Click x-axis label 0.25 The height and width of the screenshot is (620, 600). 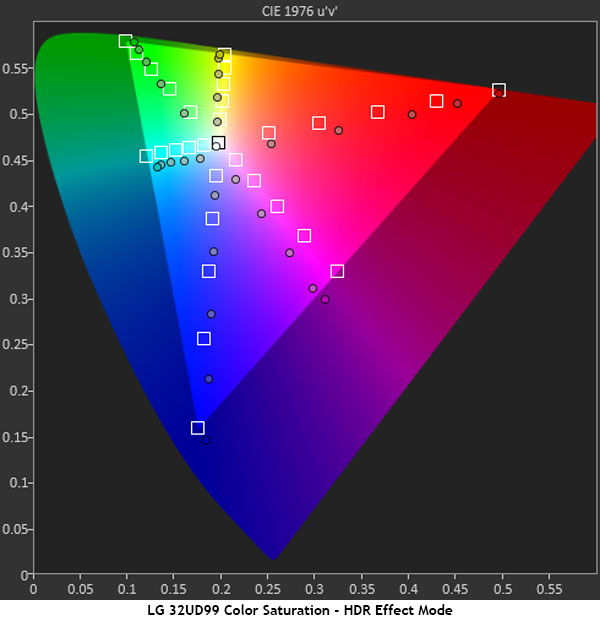[x=268, y=589]
